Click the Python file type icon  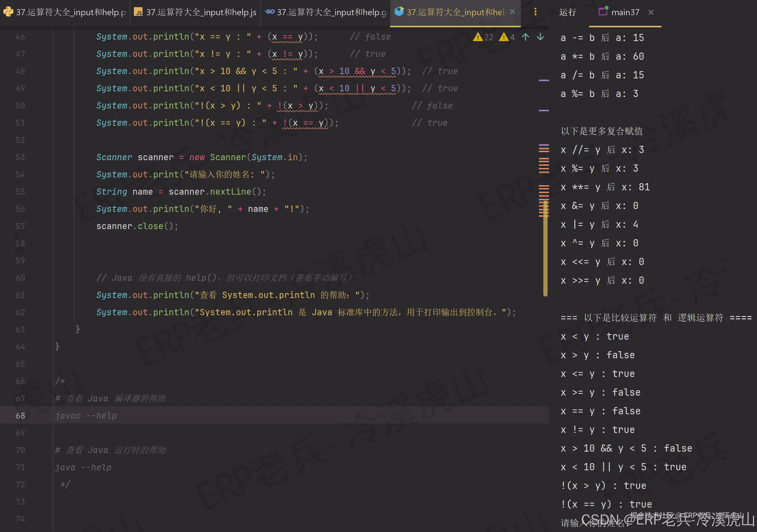(8, 12)
